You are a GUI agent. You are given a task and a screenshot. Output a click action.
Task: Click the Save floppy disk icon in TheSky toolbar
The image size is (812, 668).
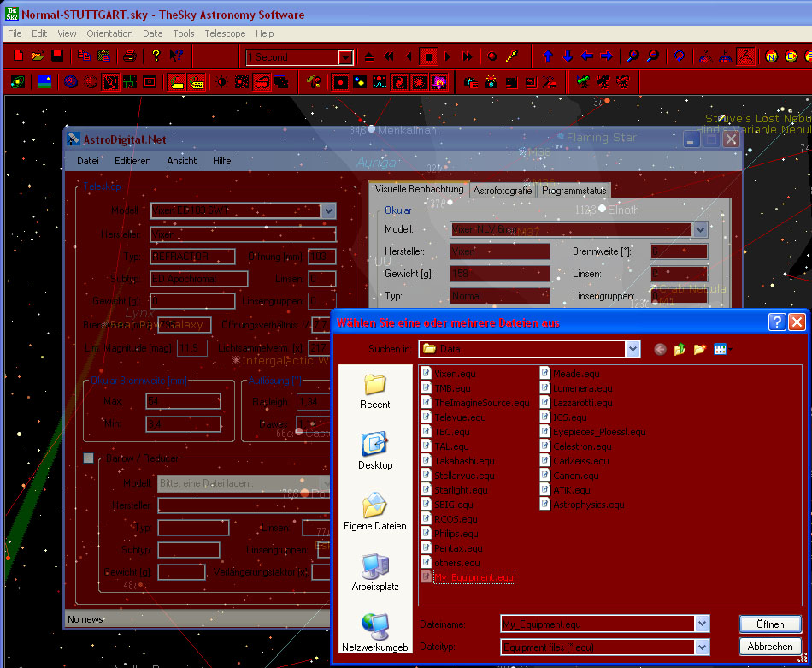[x=57, y=56]
